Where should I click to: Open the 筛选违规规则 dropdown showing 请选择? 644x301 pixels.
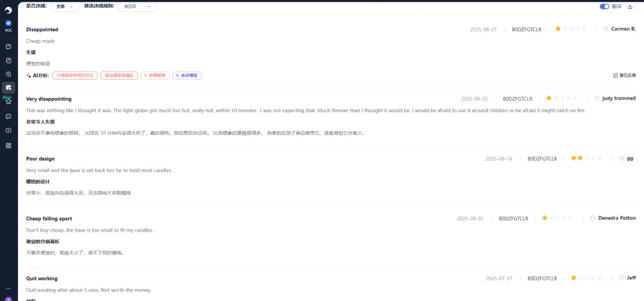137,7
